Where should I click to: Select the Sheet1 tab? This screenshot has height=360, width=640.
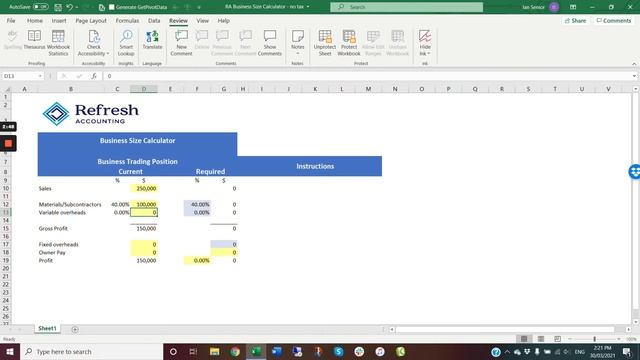click(47, 328)
